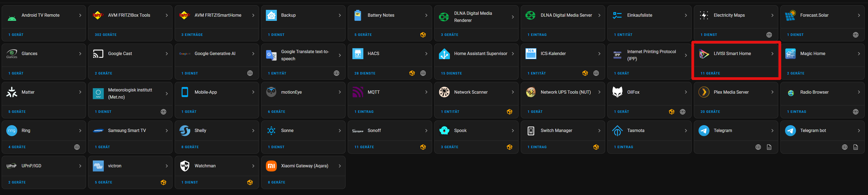The image size is (868, 195).
Task: Open 8 Geräte under Xiaomi Gateway
Action: point(277,182)
